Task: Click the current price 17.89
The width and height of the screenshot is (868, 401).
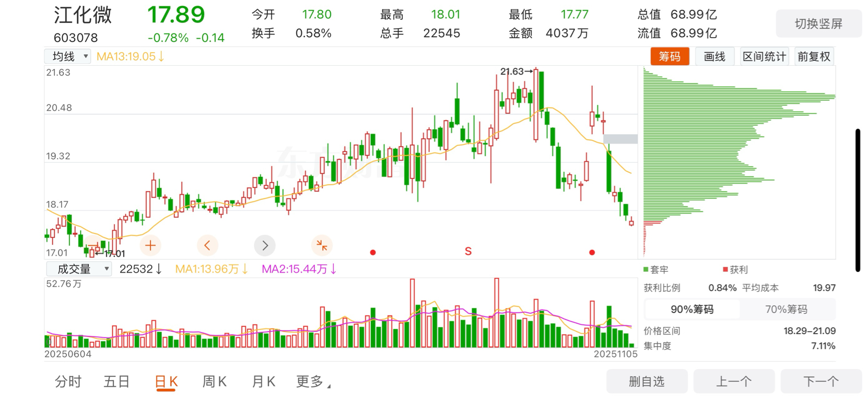Action: [176, 15]
